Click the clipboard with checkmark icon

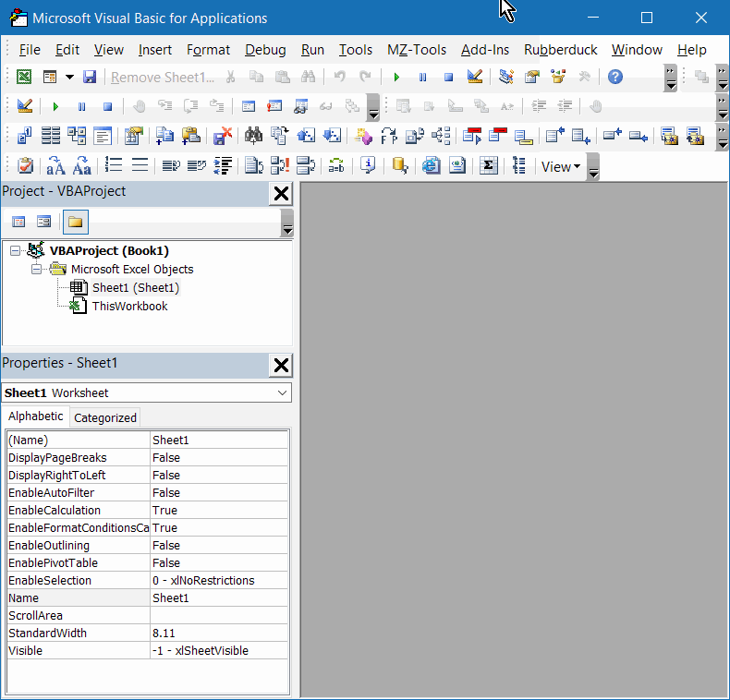(x=25, y=165)
